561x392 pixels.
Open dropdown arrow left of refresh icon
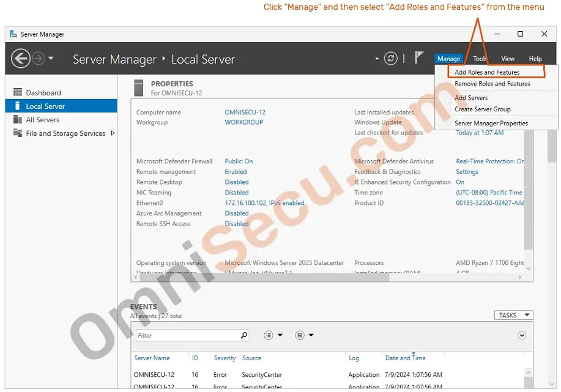coord(377,59)
